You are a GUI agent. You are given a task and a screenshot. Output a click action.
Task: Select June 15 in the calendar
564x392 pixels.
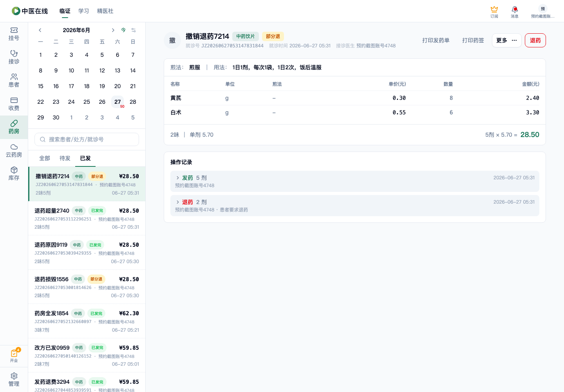tap(41, 86)
